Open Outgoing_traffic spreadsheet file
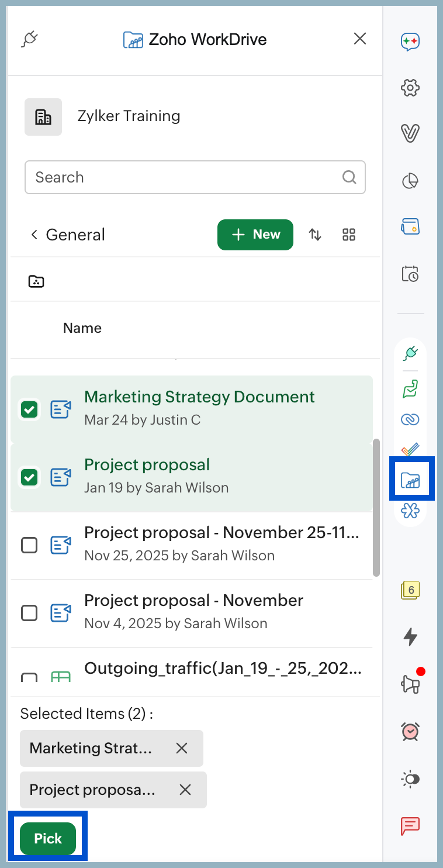The height and width of the screenshot is (868, 443). point(223,668)
